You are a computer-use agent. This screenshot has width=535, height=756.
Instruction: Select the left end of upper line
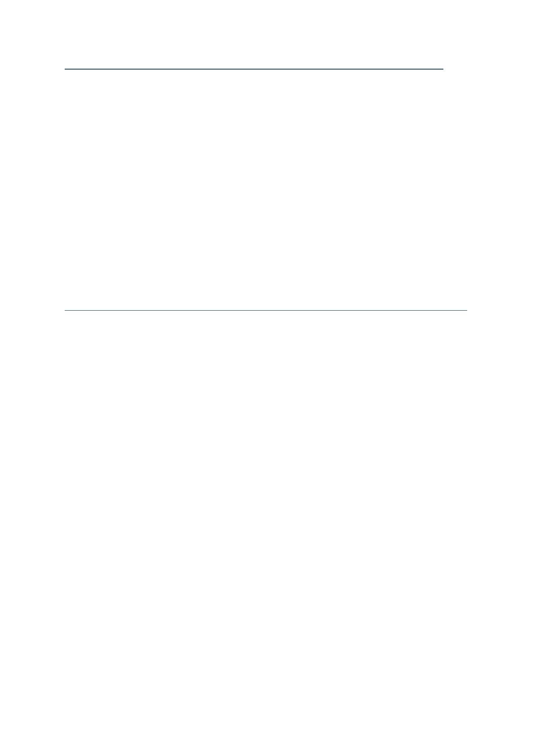66,69
